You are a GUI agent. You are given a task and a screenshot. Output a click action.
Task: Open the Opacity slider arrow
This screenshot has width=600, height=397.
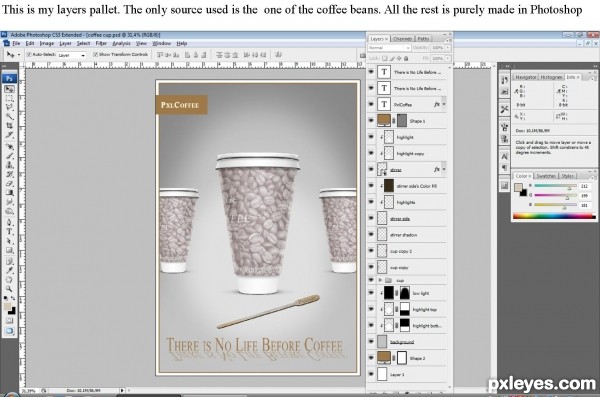[448, 48]
